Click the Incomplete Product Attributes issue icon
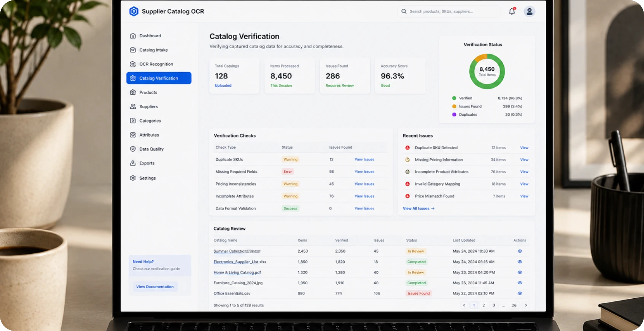The width and height of the screenshot is (644, 331). [407, 172]
